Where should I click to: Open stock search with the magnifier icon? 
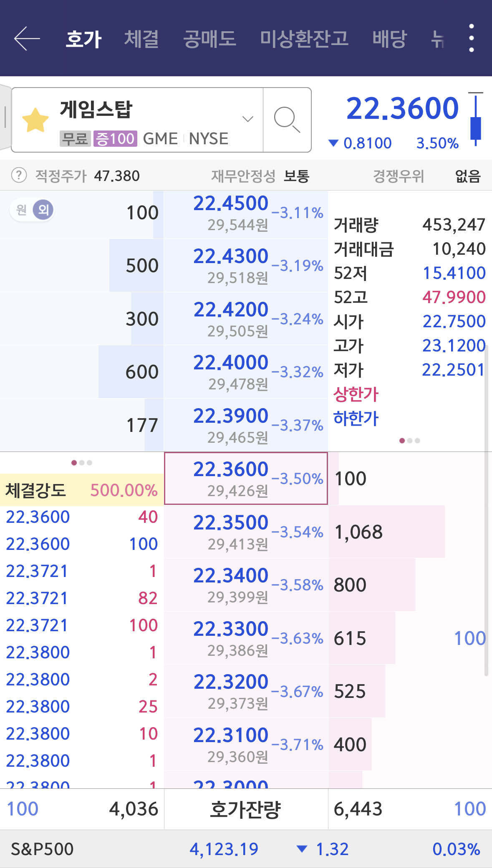pos(287,120)
